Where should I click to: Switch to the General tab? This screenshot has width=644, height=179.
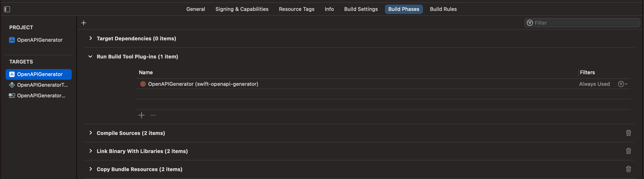[196, 9]
